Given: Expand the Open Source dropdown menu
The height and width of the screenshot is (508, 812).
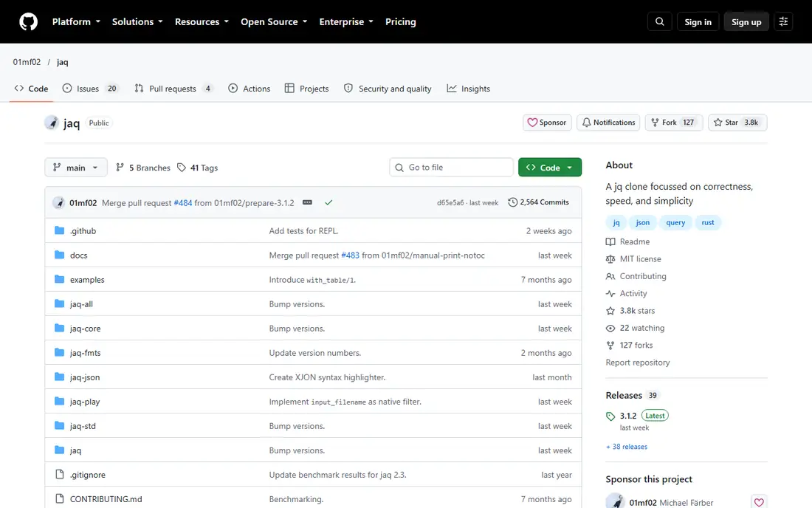Looking at the screenshot, I should 274,21.
